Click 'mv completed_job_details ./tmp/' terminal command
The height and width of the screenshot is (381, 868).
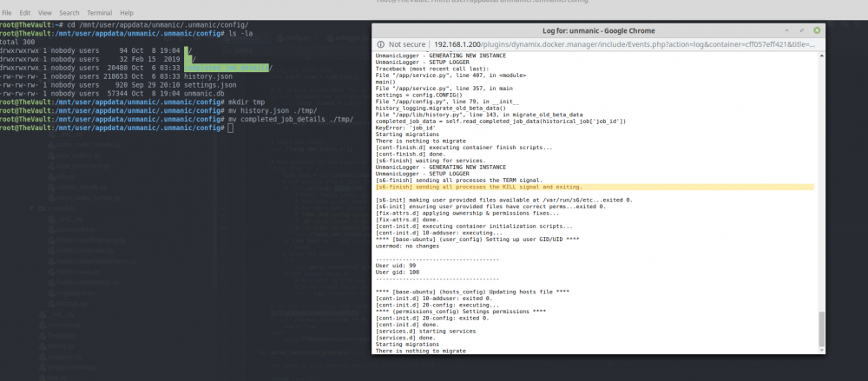point(291,120)
